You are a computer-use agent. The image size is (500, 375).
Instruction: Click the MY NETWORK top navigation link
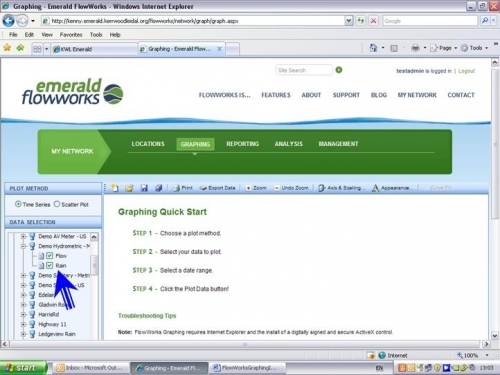[417, 95]
